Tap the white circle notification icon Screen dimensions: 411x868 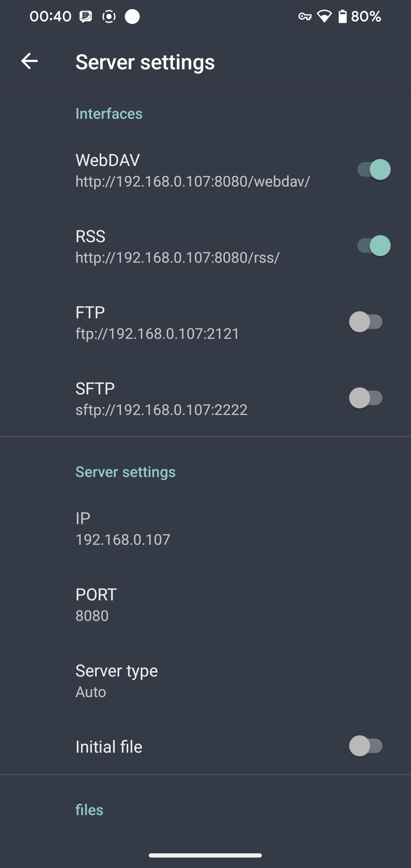click(132, 16)
